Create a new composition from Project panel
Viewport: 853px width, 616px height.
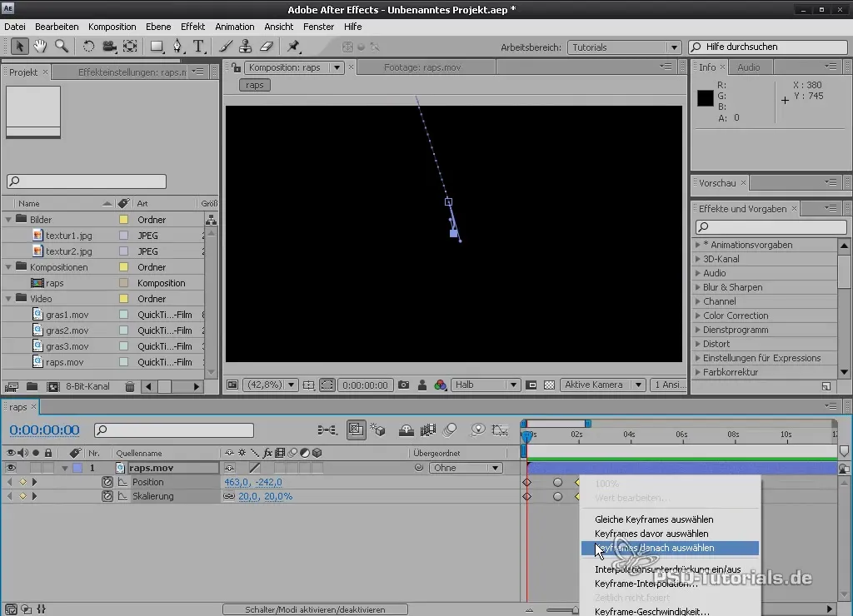pos(52,386)
